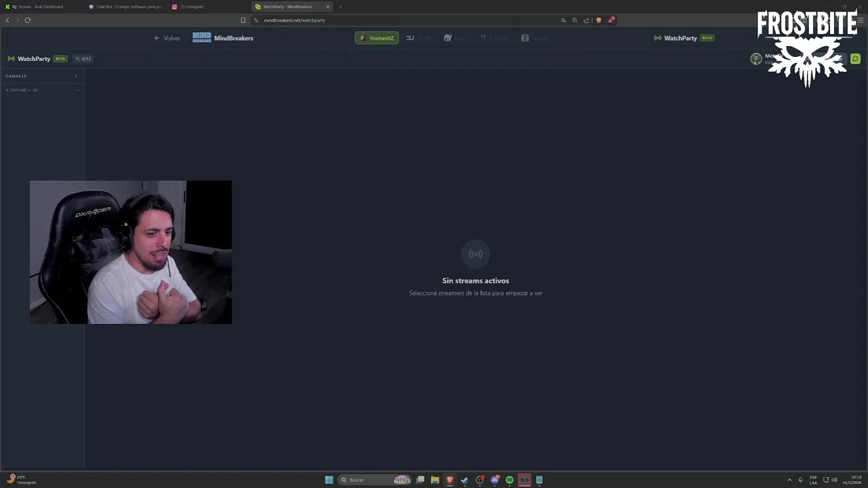Select the 7 Days game tab with fork icon
Screen dimensions: 868x488
(494, 38)
